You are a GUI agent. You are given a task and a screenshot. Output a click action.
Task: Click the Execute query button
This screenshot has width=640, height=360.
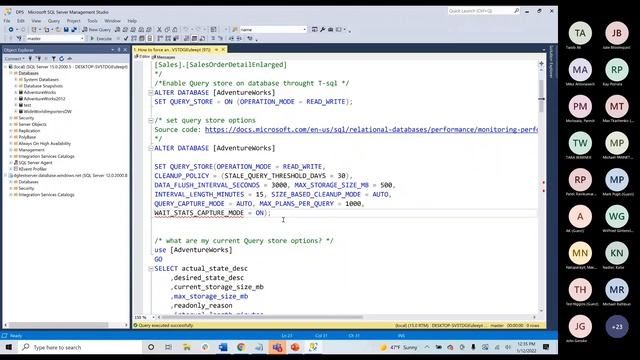(x=101, y=38)
